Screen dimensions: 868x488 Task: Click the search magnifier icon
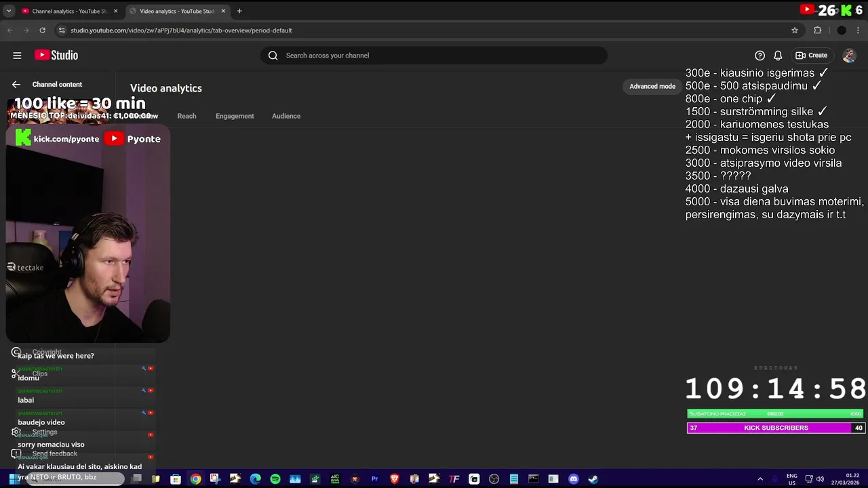click(x=273, y=56)
